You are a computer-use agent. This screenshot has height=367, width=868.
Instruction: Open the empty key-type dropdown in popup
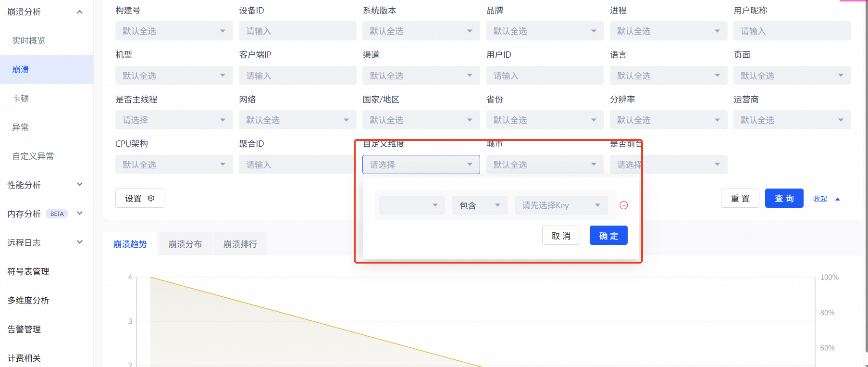tap(412, 205)
